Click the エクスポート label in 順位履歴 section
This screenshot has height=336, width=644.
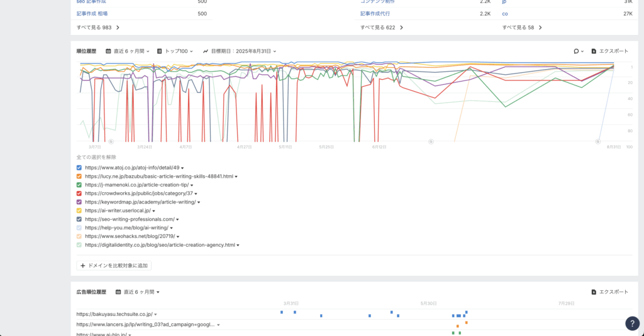tap(614, 51)
